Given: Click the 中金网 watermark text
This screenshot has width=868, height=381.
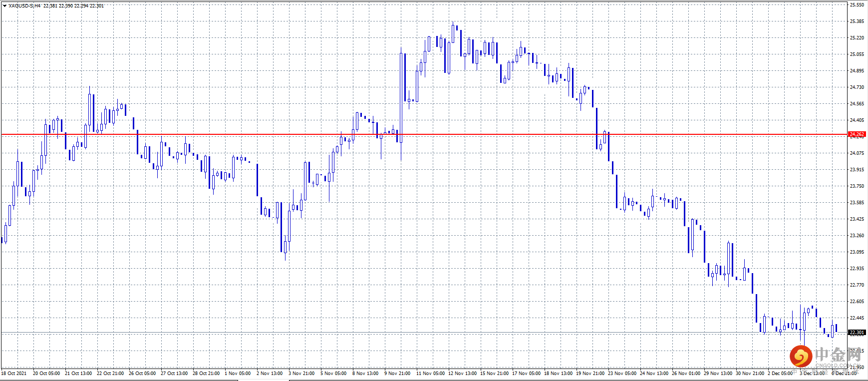Looking at the screenshot, I should tap(839, 355).
